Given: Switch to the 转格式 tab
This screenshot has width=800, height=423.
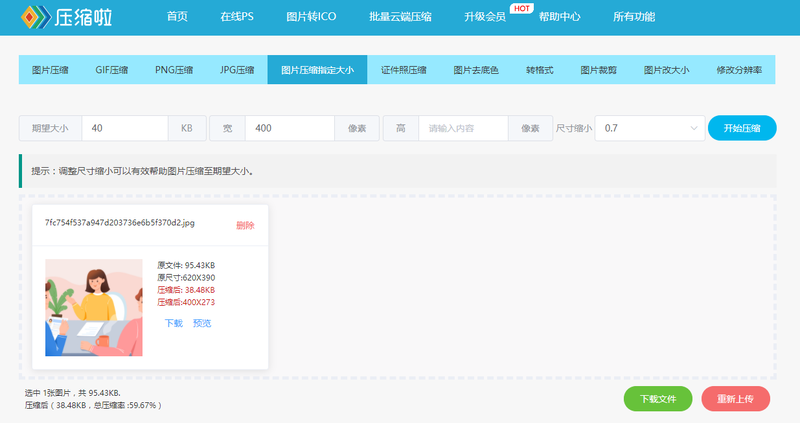Looking at the screenshot, I should pos(540,70).
